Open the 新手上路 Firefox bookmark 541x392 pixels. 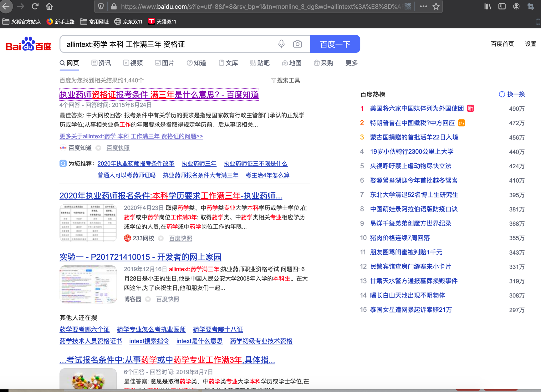click(x=61, y=22)
